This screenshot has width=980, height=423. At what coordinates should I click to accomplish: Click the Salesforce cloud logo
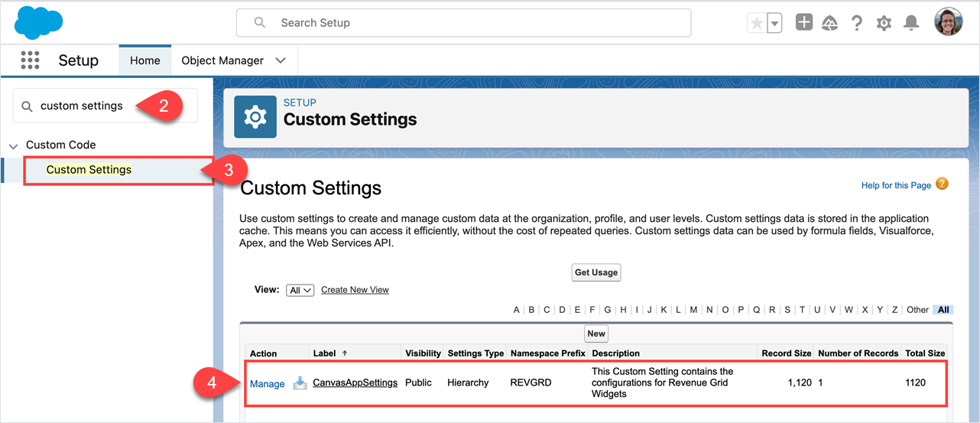(x=38, y=22)
